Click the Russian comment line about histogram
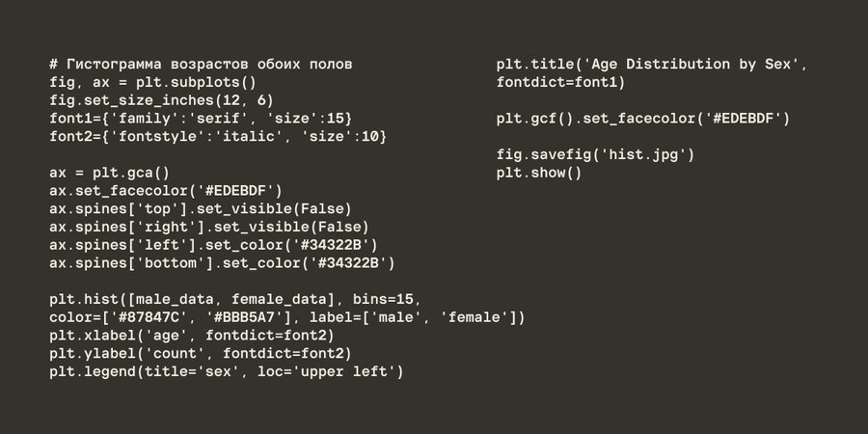The height and width of the screenshot is (434, 868). [x=201, y=65]
